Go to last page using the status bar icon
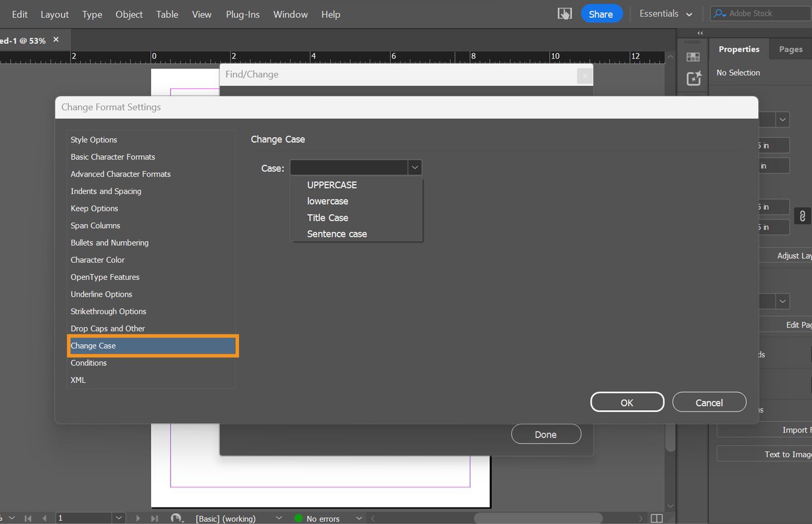Viewport: 812px width, 524px height. (x=155, y=518)
